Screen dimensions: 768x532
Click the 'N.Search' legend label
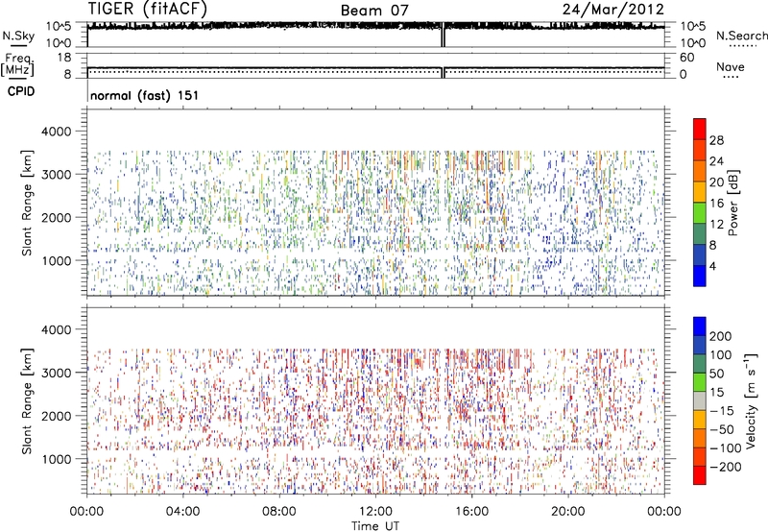741,36
